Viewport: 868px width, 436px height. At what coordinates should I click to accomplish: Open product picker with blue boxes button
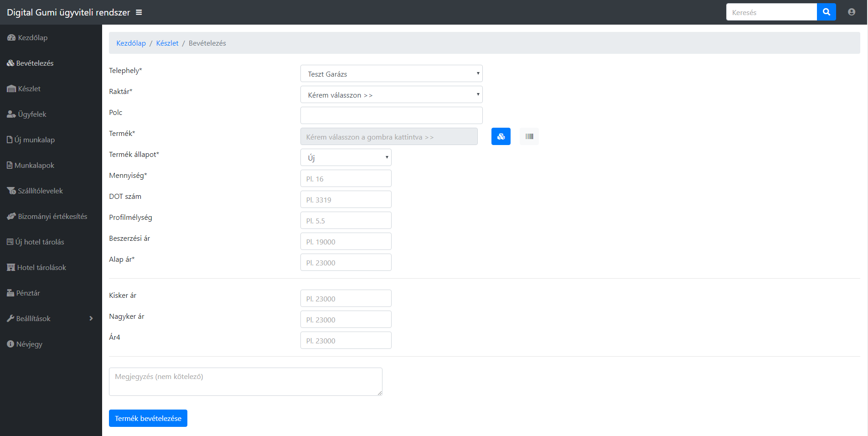501,136
